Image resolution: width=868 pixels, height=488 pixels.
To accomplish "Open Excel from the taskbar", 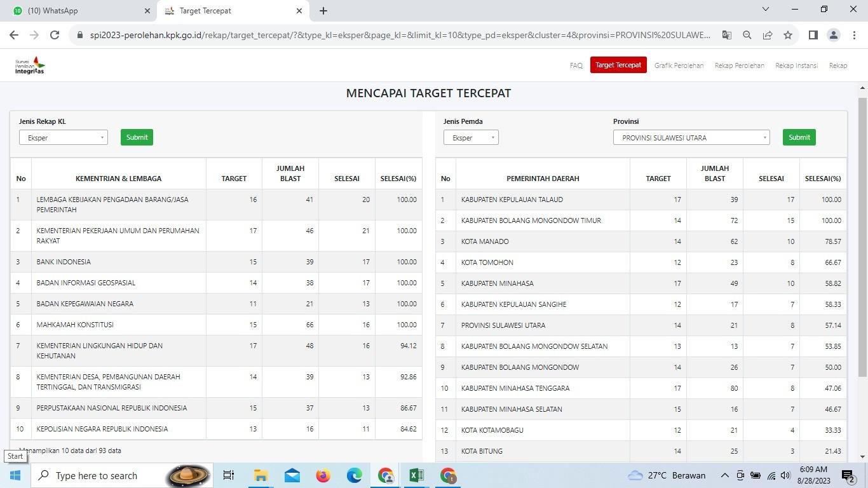I will pyautogui.click(x=417, y=475).
